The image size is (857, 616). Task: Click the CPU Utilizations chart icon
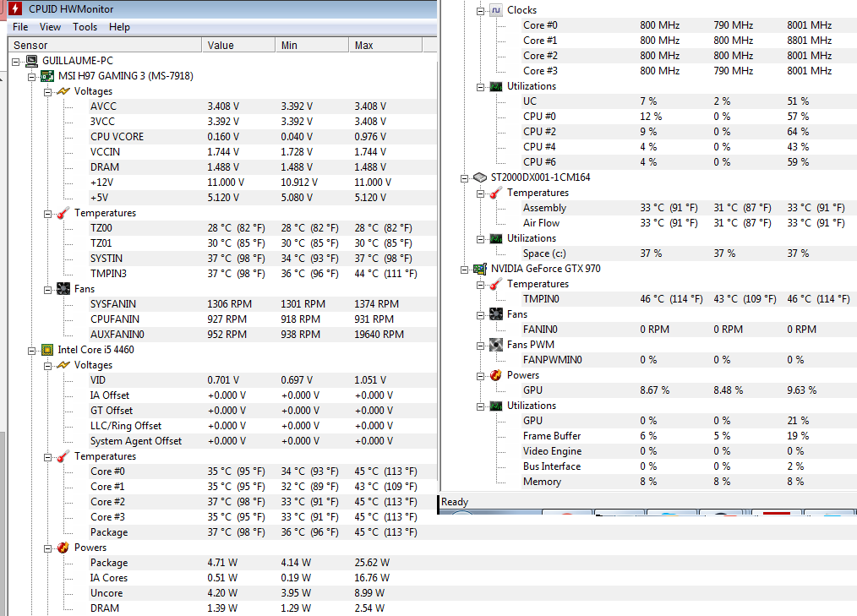(x=496, y=86)
